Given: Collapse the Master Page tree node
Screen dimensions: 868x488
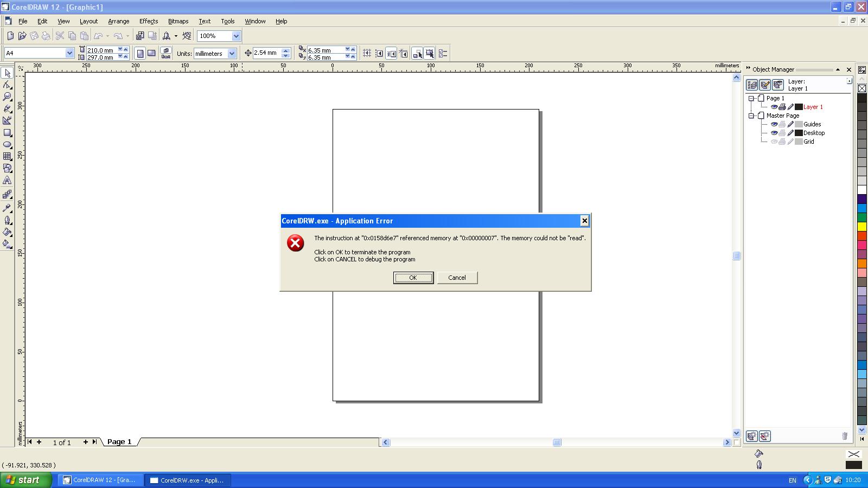Looking at the screenshot, I should point(751,115).
